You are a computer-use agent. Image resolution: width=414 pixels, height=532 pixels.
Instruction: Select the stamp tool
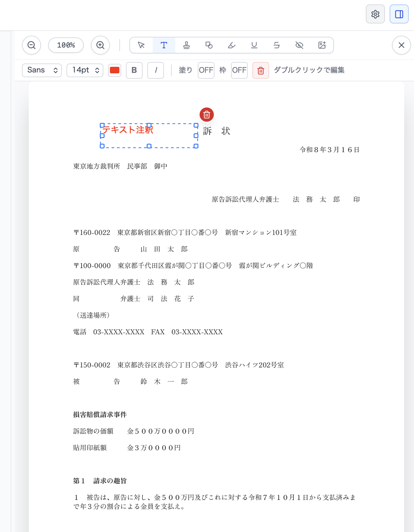tap(187, 45)
